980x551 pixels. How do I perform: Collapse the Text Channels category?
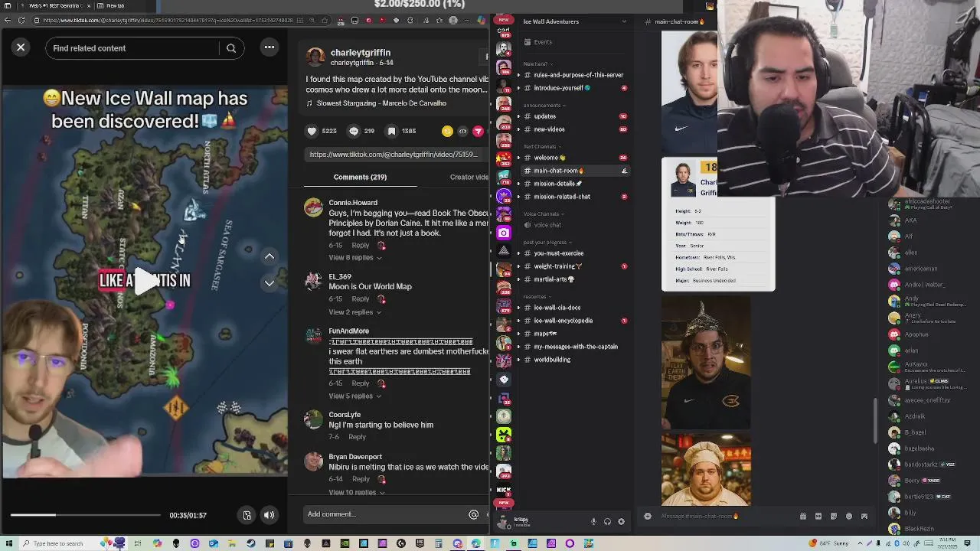[x=542, y=146]
